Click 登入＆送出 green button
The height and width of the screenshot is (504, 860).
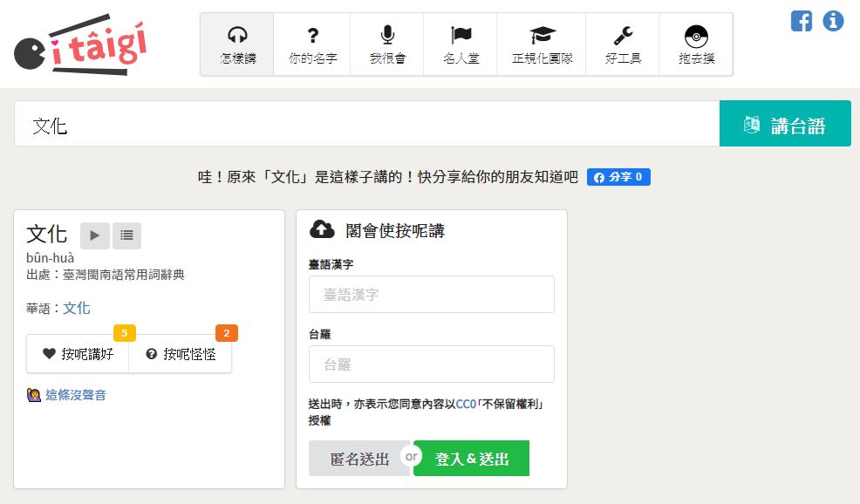coord(471,459)
